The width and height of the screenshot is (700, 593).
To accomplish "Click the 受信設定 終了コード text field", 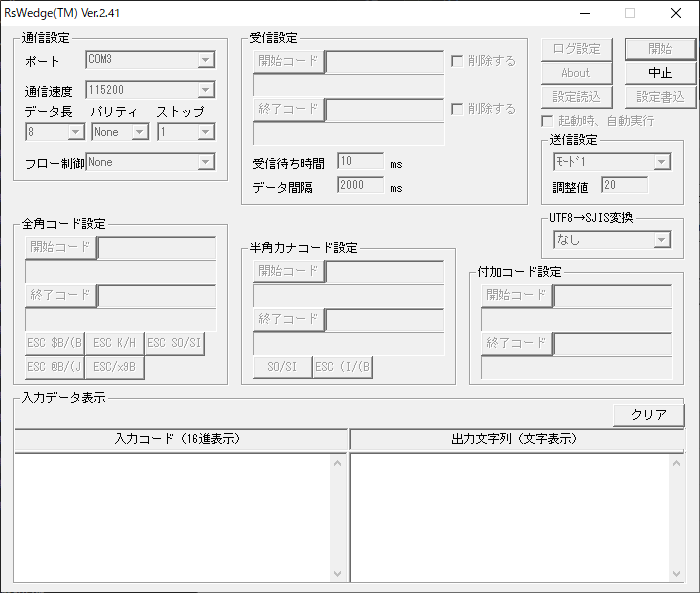I will click(x=385, y=109).
